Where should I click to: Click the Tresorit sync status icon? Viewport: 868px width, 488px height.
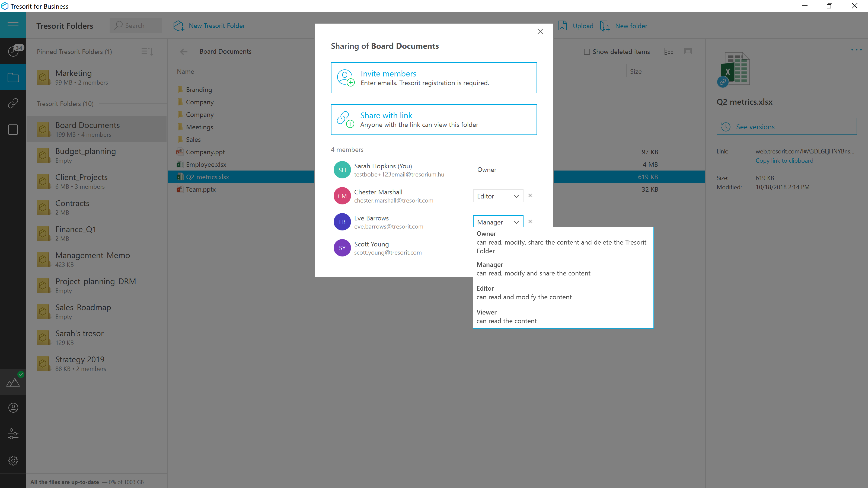13,382
